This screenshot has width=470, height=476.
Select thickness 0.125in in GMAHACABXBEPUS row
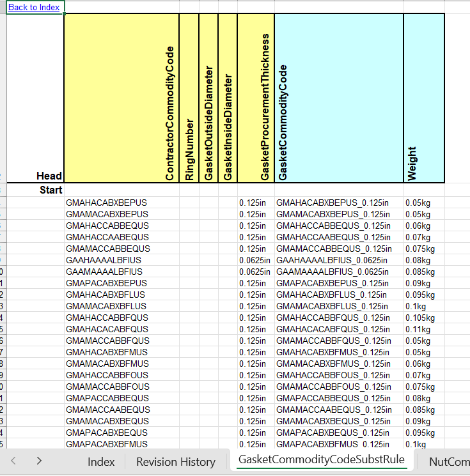tap(256, 203)
